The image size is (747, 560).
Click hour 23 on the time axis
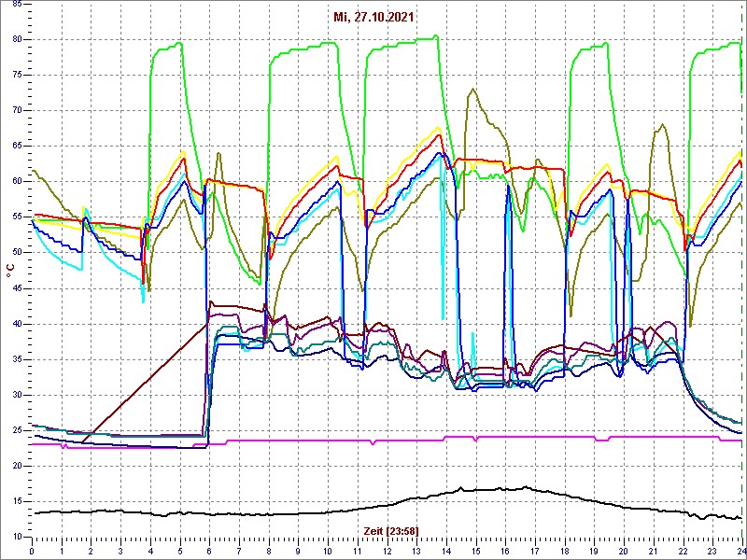click(712, 549)
